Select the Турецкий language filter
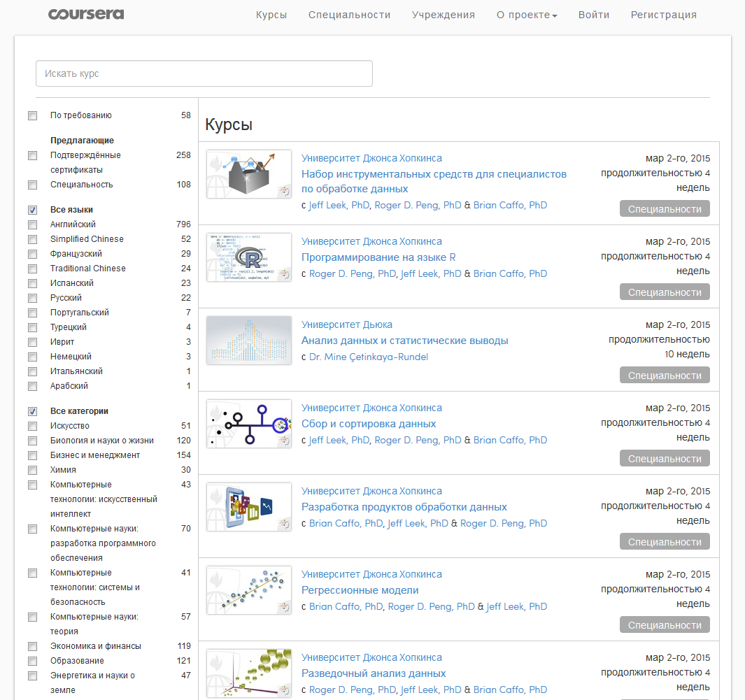745x700 pixels. [33, 328]
